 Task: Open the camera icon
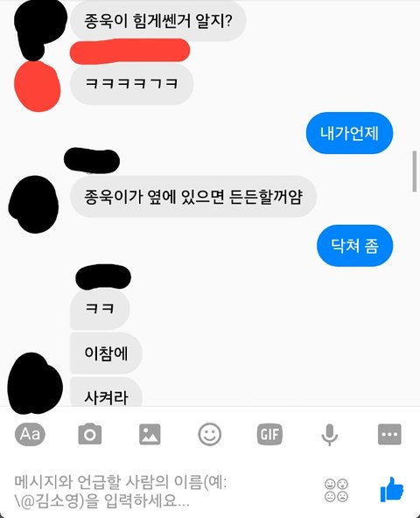point(90,434)
